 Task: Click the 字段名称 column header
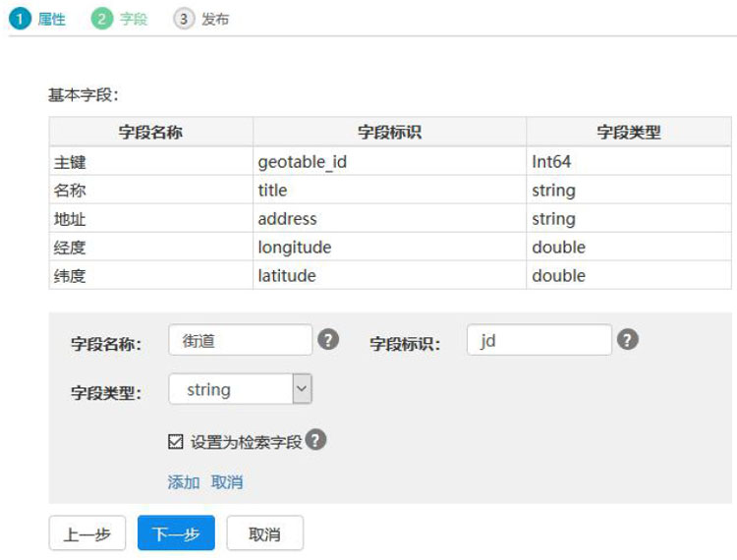point(151,132)
